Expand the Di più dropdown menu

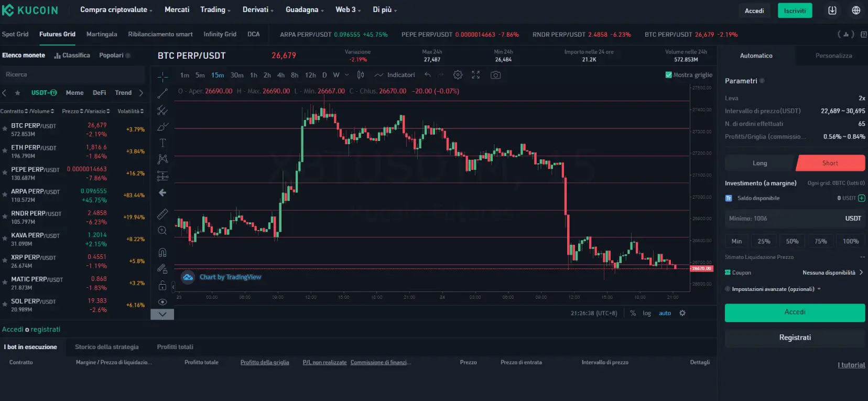[385, 9]
